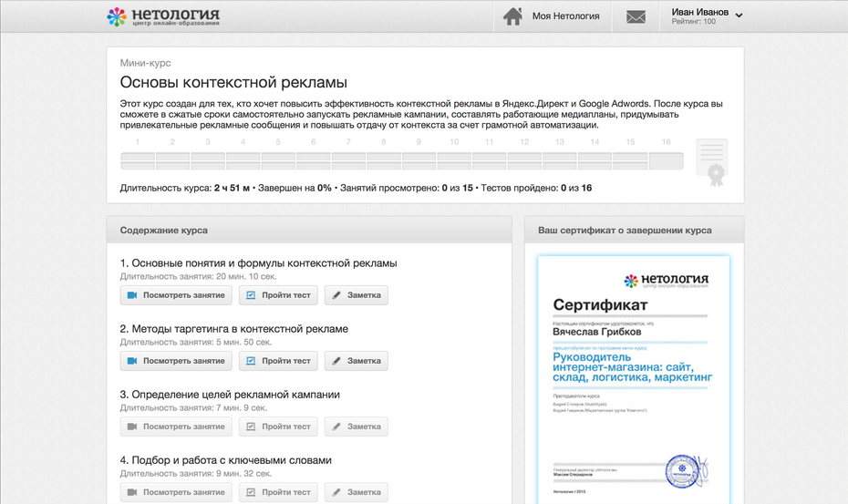Viewport: 848px width, 504px height.
Task: Click checkbox icon in lesson 3 test button
Action: (x=251, y=427)
